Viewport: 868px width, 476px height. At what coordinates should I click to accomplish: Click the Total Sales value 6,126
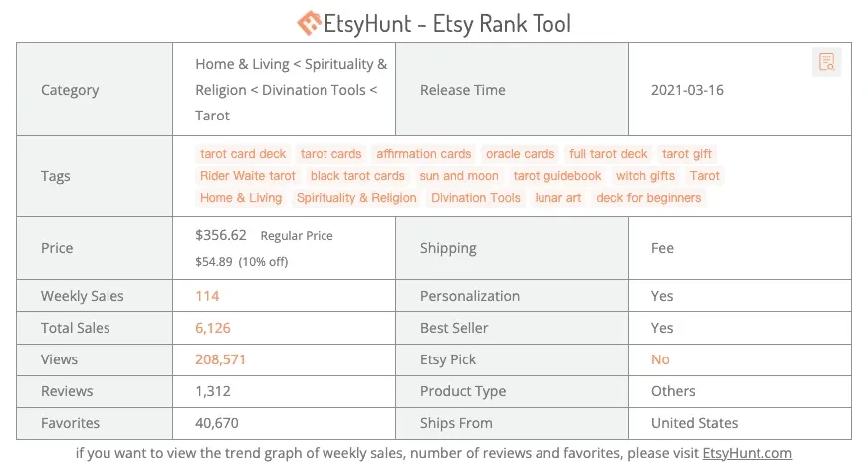(x=213, y=329)
